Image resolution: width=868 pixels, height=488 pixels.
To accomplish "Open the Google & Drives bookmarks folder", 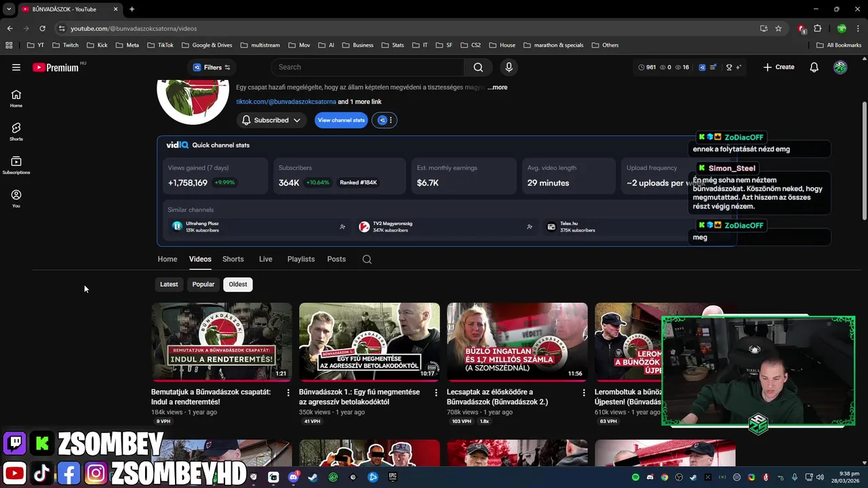I will click(x=207, y=45).
